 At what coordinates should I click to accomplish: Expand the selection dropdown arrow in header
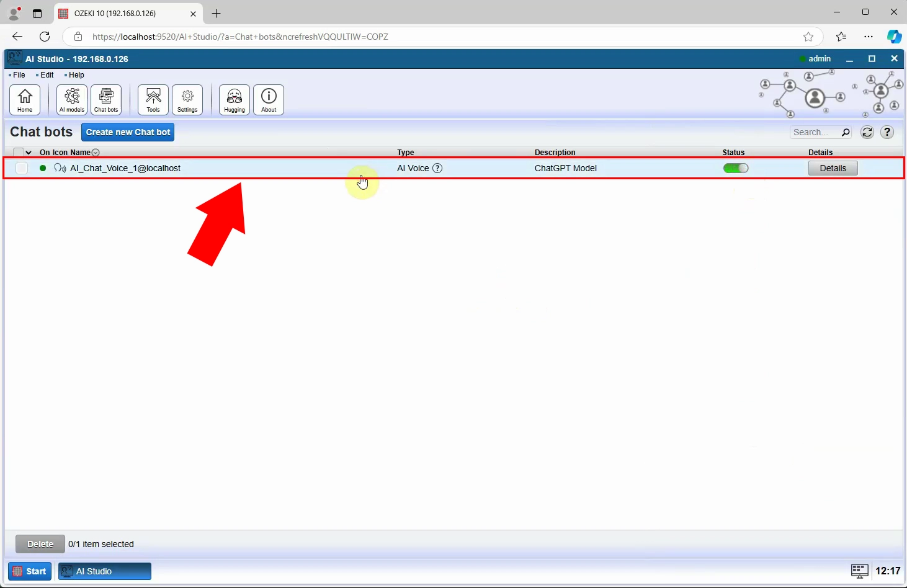29,152
